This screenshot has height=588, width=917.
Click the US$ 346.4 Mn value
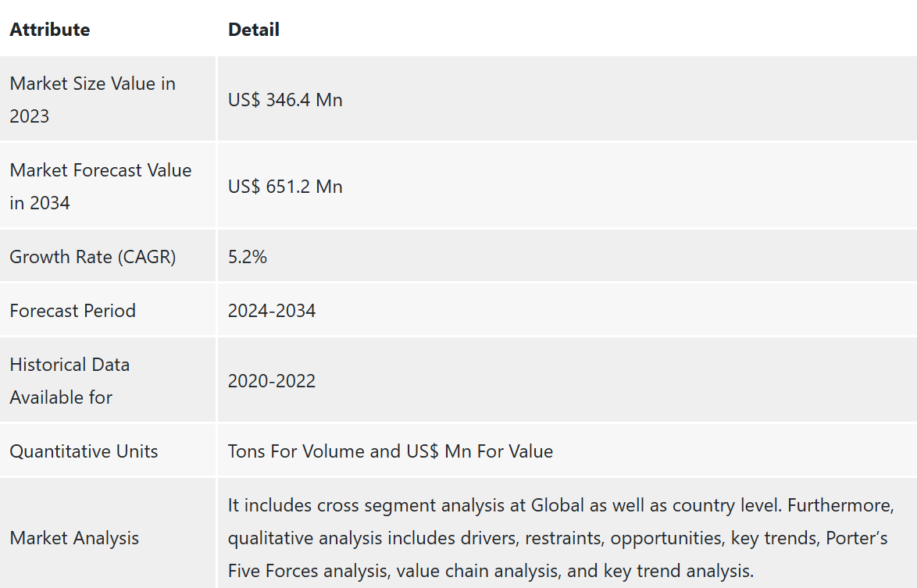tap(285, 100)
